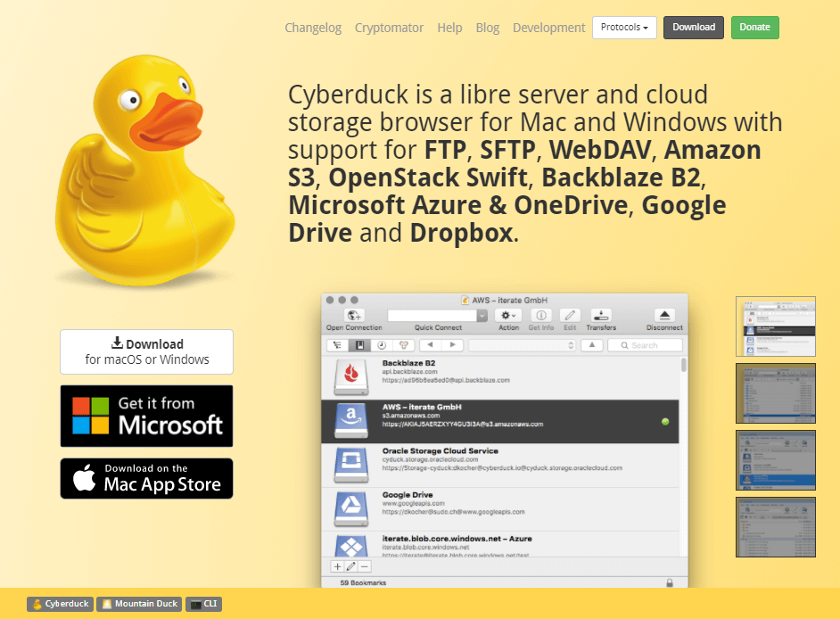840x619 pixels.
Task: Open the Action gear icon in the toolbar
Action: tap(507, 314)
